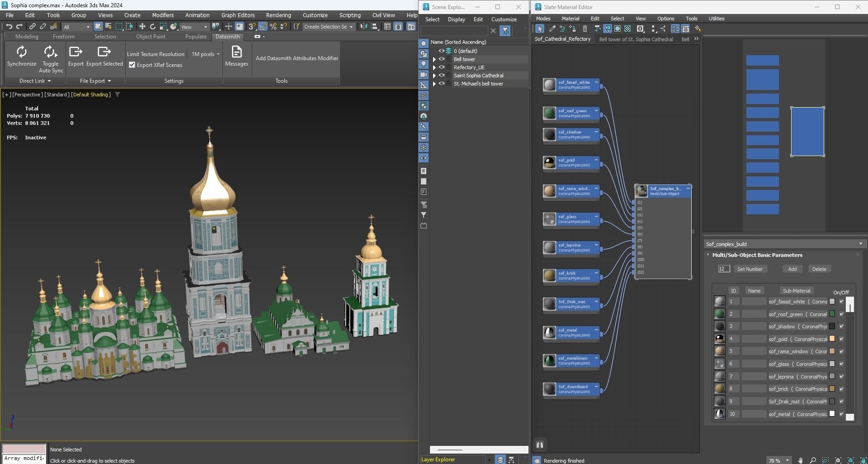Open the 1M pixels resolution dropdown
Image resolution: width=868 pixels, height=464 pixels.
[205, 54]
